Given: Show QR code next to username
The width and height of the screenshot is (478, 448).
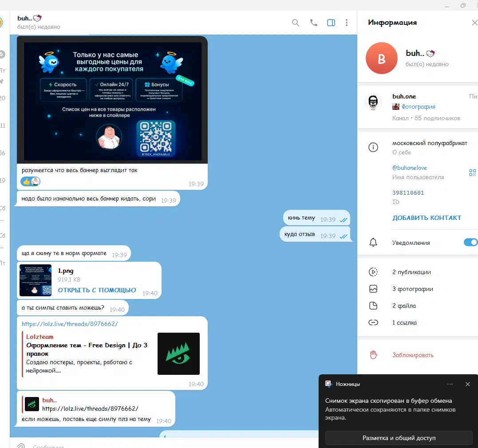Looking at the screenshot, I should [x=472, y=173].
